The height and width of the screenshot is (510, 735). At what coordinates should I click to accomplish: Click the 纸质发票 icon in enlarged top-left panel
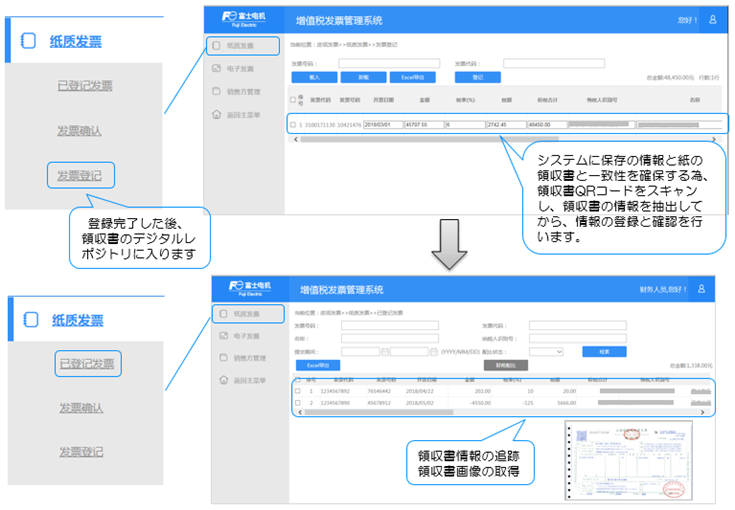pyautogui.click(x=30, y=41)
